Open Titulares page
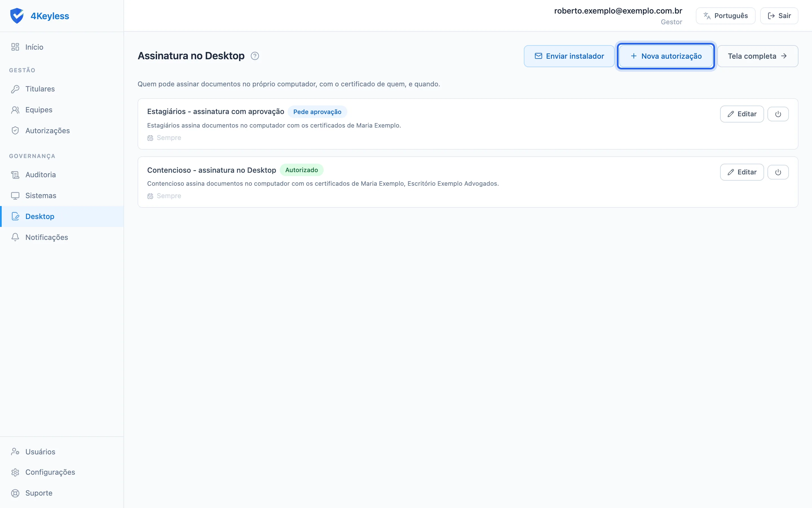812x508 pixels. tap(62, 89)
